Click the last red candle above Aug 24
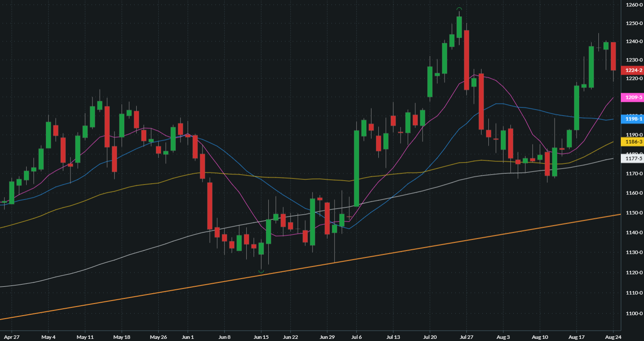Screen dimensions: 644x341 pos(613,56)
